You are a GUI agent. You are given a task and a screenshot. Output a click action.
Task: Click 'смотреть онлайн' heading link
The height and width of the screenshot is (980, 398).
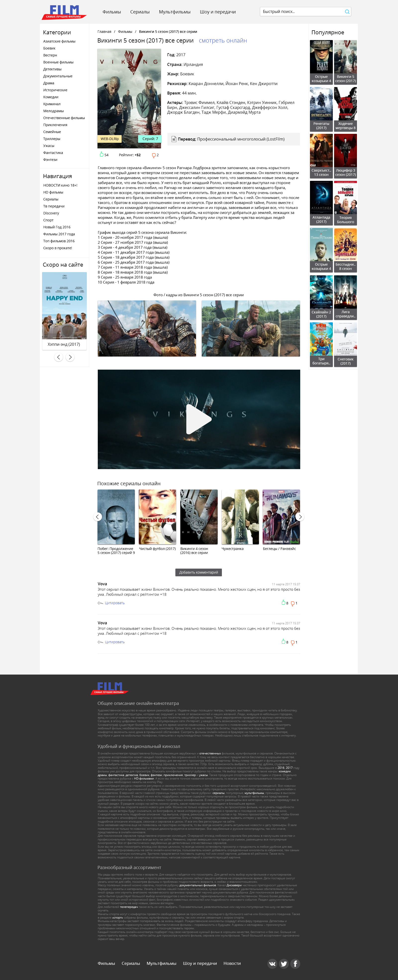click(223, 41)
